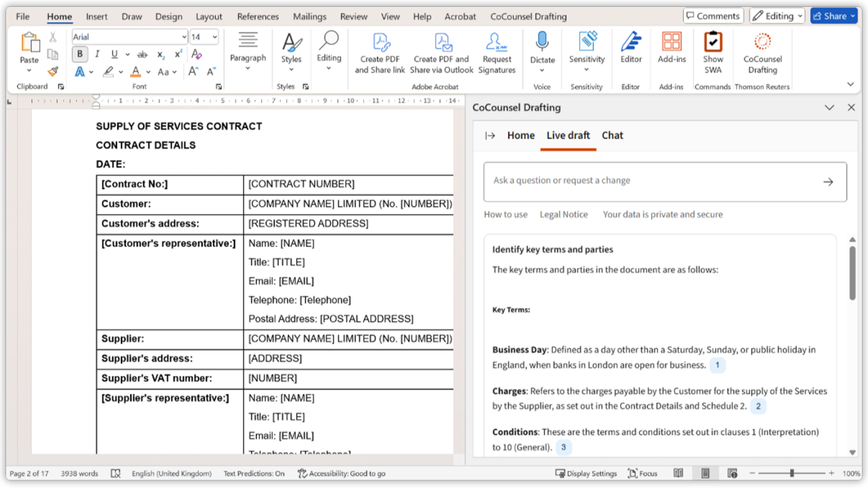
Task: Open the How to use link
Action: (506, 214)
